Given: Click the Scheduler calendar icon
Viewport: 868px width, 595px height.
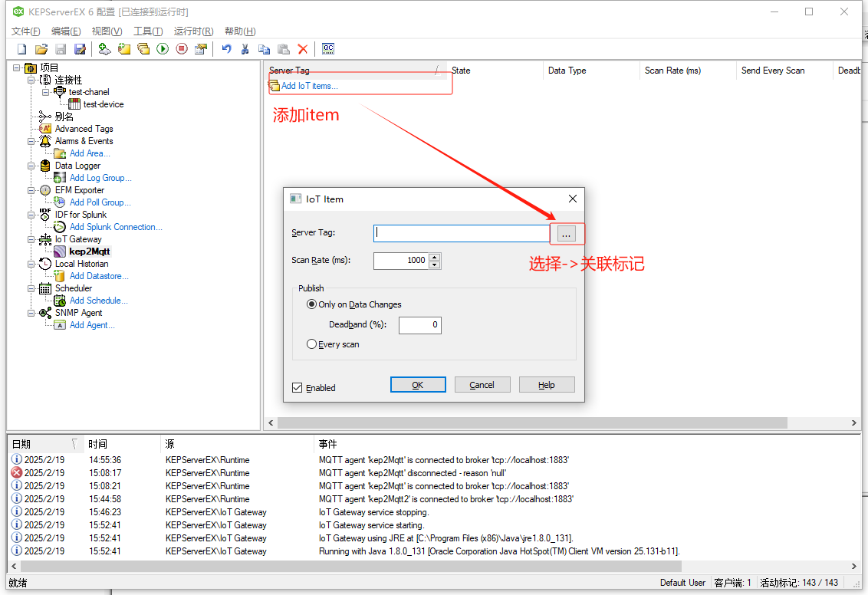Looking at the screenshot, I should click(45, 288).
